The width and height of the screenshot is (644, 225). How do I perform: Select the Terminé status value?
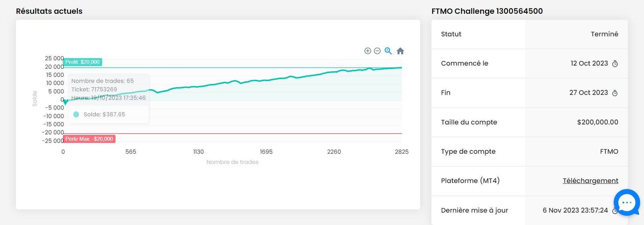click(x=604, y=34)
